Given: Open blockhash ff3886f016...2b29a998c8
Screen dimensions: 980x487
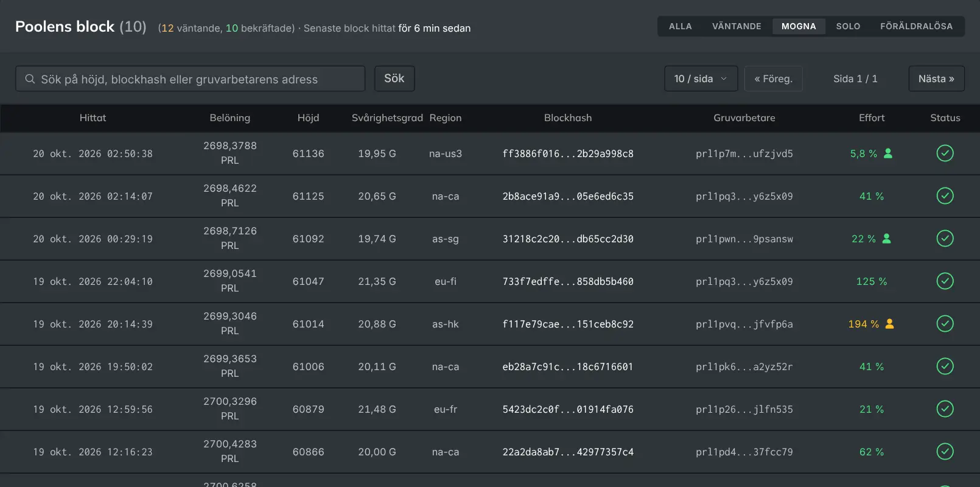Looking at the screenshot, I should point(568,153).
